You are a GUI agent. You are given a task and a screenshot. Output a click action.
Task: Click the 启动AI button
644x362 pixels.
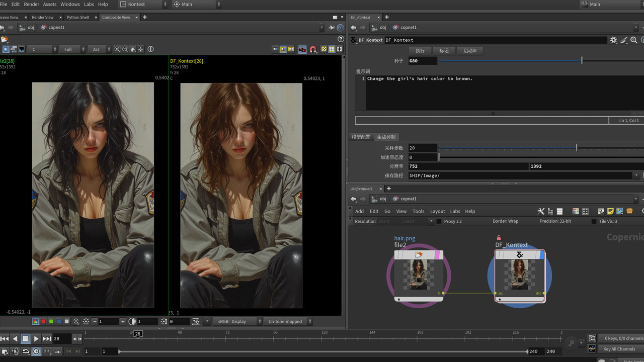[x=470, y=51]
